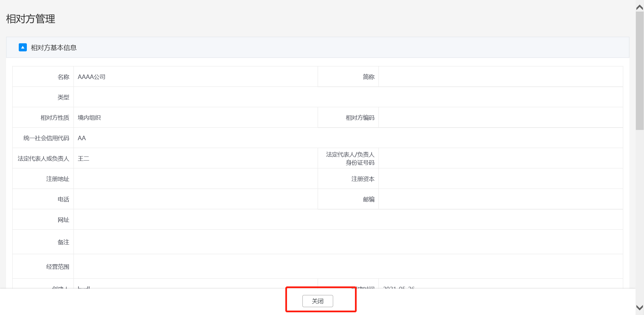Click the empty 网址 value cell
Image resolution: width=644 pixels, height=315 pixels.
point(348,220)
